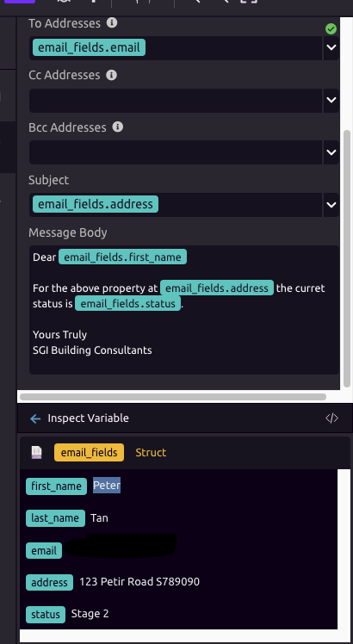The height and width of the screenshot is (644, 353).
Task: Click the Struct type label
Action: pyautogui.click(x=151, y=453)
